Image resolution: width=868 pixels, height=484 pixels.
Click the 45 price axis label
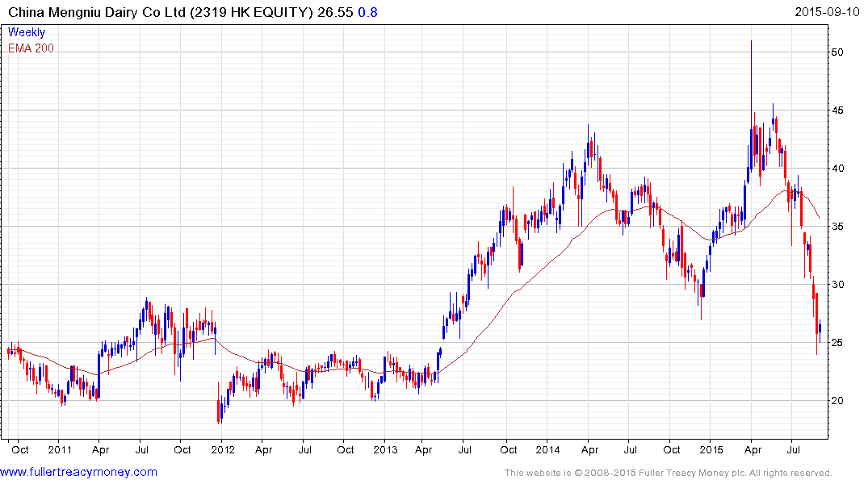[837, 110]
